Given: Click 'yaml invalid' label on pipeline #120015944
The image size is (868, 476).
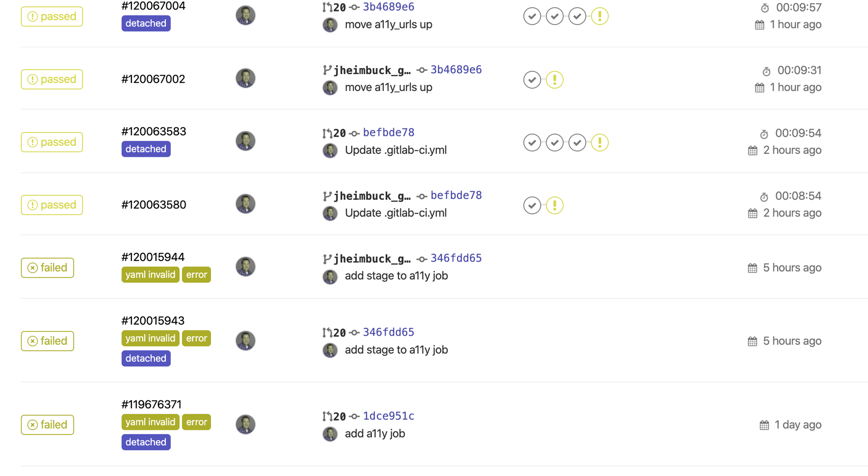Looking at the screenshot, I should tap(150, 275).
